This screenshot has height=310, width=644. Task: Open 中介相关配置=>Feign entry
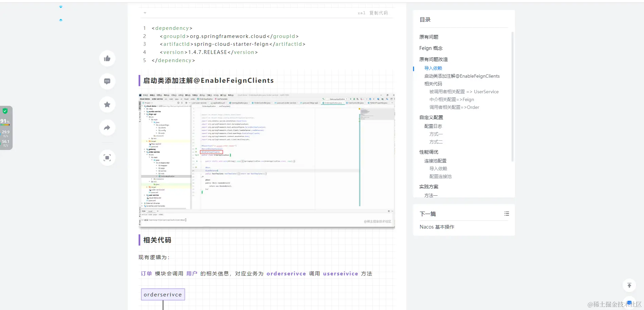tap(452, 99)
